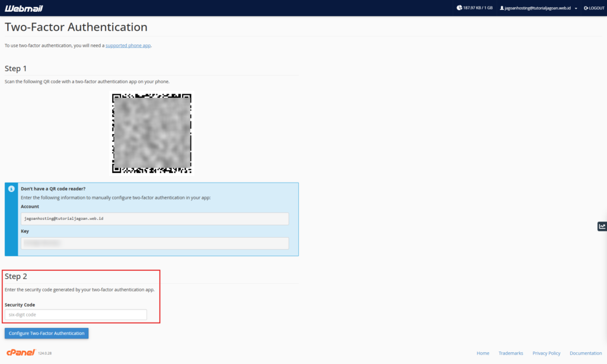Open the jagoanhosting account user menu
This screenshot has height=364, width=607.
click(538, 8)
